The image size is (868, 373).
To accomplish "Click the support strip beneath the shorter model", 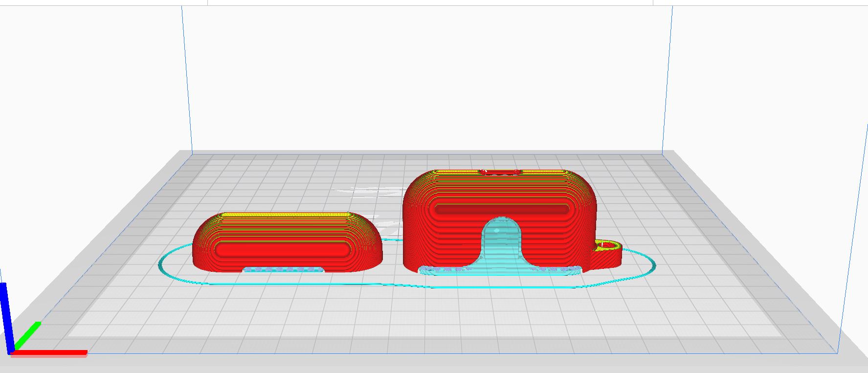I will click(284, 269).
